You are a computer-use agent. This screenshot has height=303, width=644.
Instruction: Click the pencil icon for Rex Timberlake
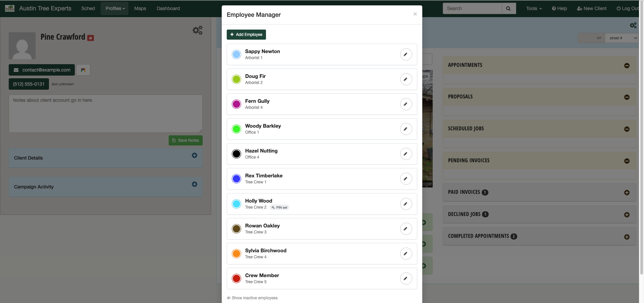pyautogui.click(x=406, y=179)
